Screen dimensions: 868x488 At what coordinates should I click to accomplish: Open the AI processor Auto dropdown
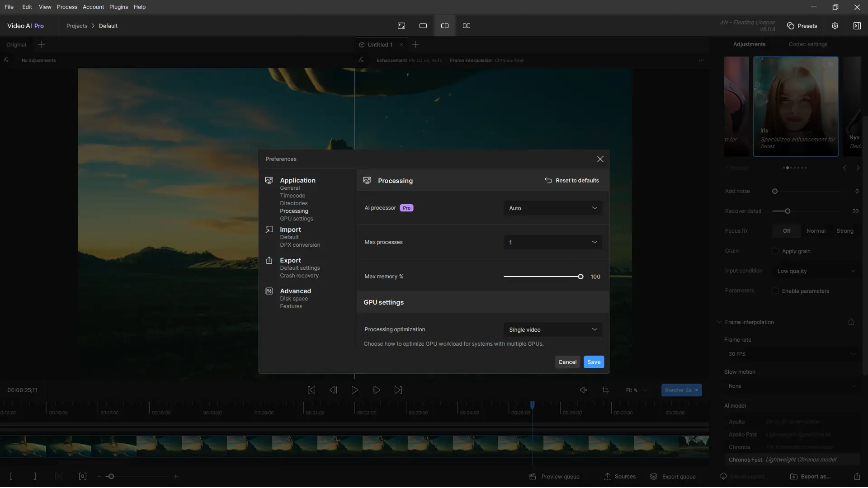click(x=552, y=208)
